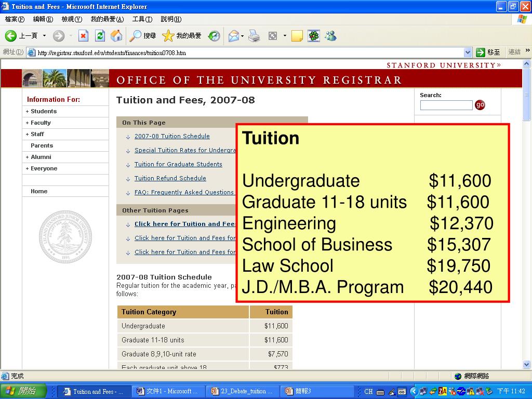
Task: Click the Forward arrow button
Action: coord(59,36)
